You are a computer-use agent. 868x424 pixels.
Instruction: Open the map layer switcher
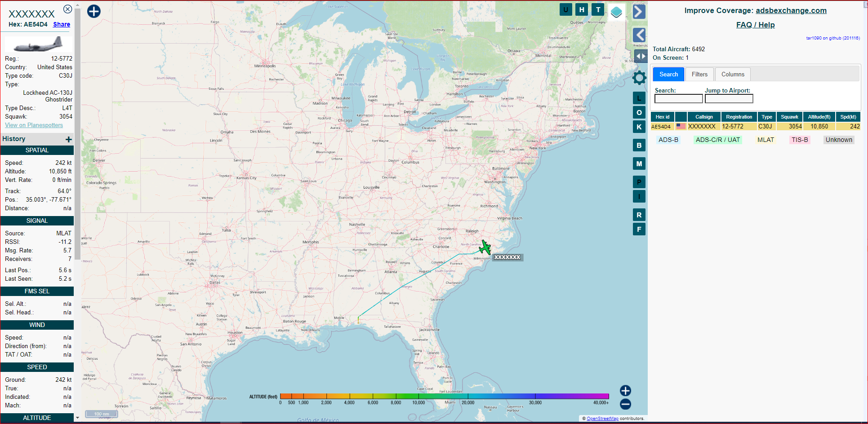coord(616,12)
